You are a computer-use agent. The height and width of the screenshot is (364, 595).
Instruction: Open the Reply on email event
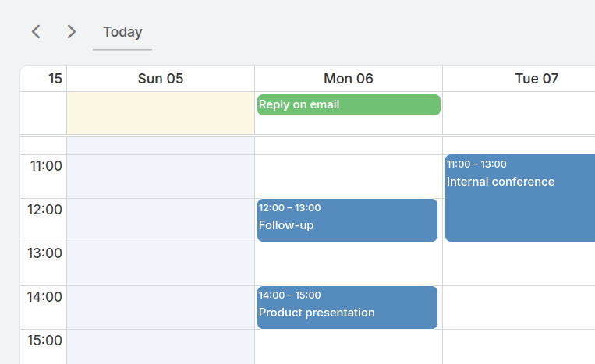point(349,104)
